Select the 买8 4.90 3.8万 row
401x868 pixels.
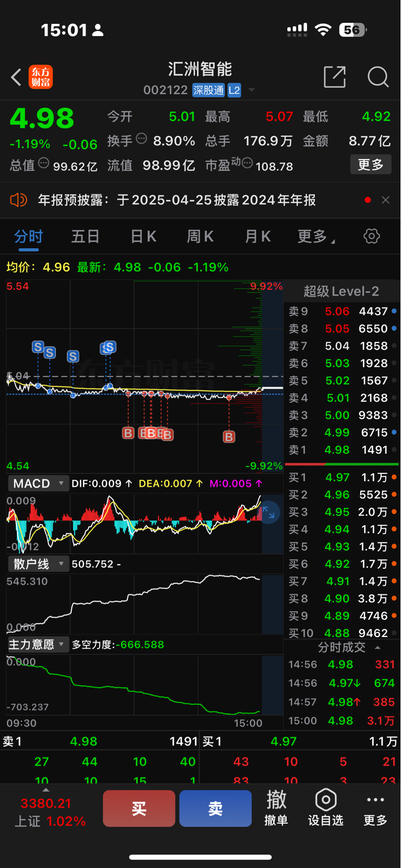343,598
